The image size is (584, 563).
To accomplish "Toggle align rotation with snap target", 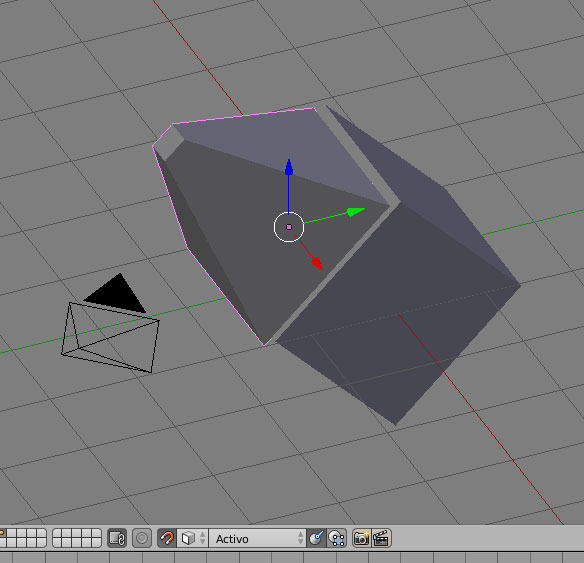I will (316, 538).
